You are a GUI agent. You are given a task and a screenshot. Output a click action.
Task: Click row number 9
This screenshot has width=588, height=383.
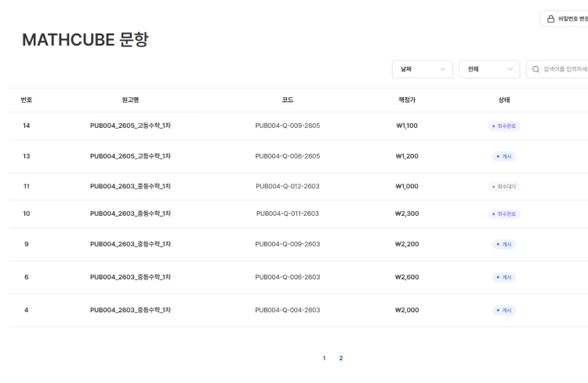click(x=26, y=244)
